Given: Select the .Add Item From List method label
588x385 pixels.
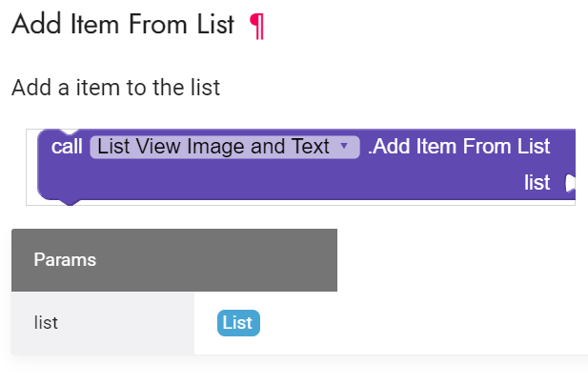Looking at the screenshot, I should [459, 146].
